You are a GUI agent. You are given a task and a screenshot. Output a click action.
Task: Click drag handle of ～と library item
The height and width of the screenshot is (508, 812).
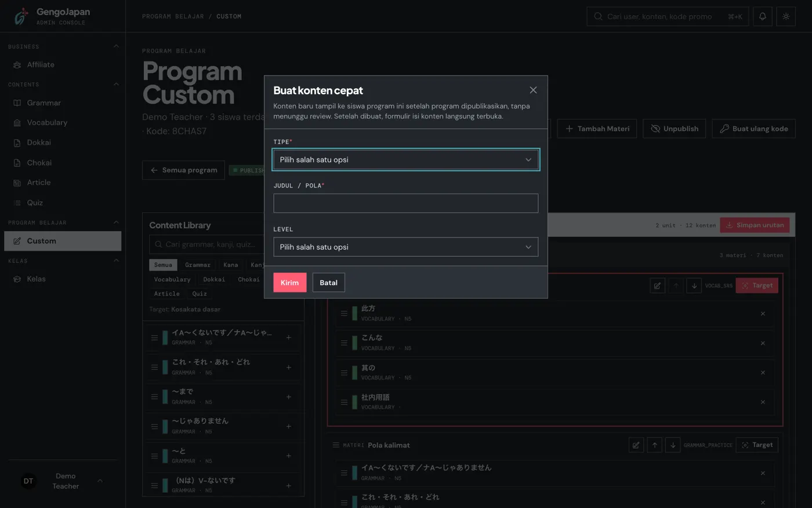point(154,456)
